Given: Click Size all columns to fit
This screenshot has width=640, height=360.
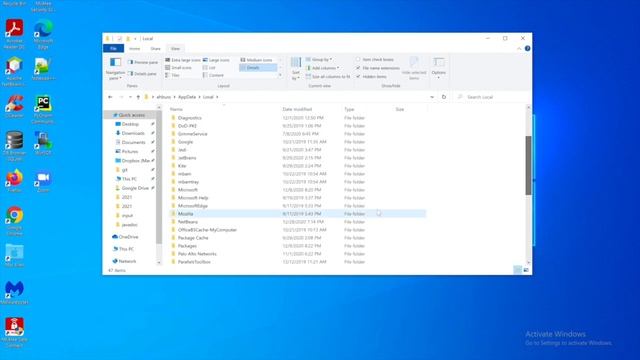Looking at the screenshot, I should (328, 77).
